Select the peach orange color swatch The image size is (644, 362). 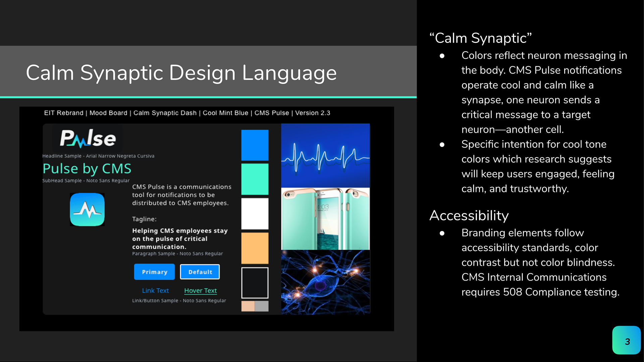[255, 248]
